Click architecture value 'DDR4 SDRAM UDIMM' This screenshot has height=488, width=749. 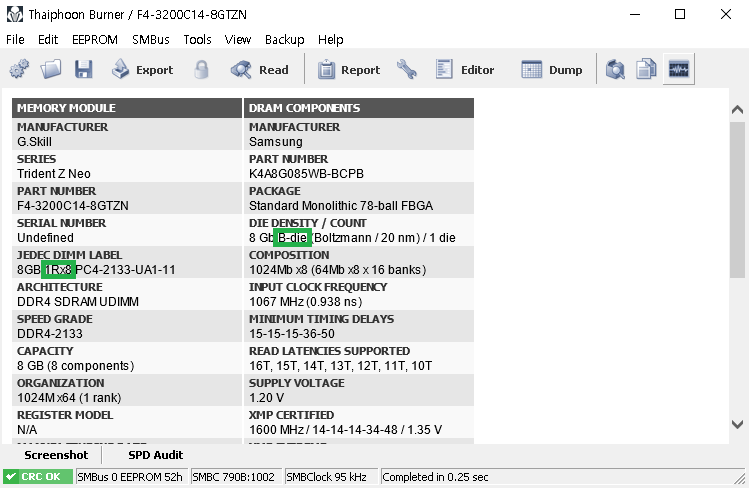[78, 302]
